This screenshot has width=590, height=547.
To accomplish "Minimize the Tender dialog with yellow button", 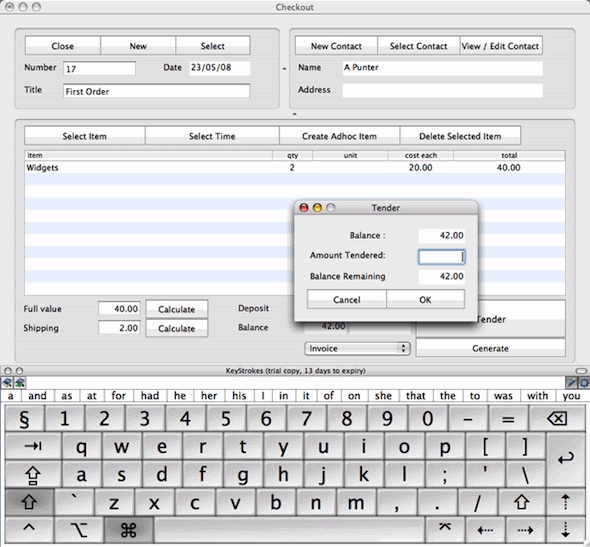I will point(317,208).
